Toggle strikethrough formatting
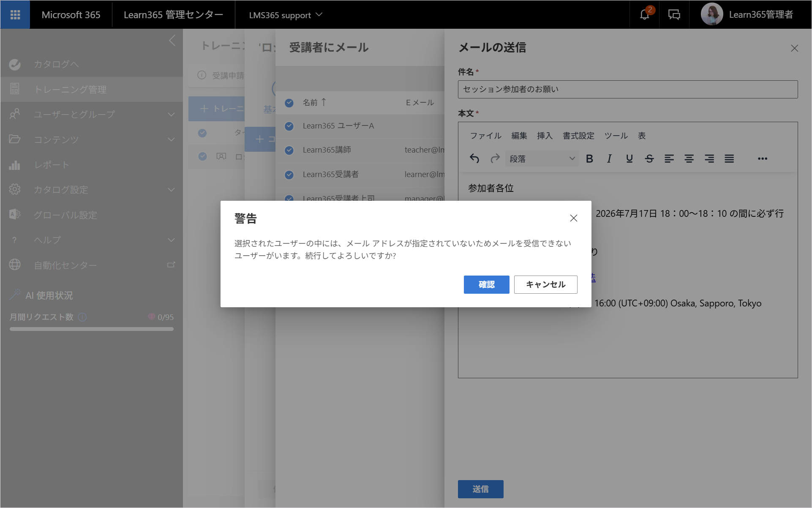Screen dimensions: 812x508 [649, 158]
